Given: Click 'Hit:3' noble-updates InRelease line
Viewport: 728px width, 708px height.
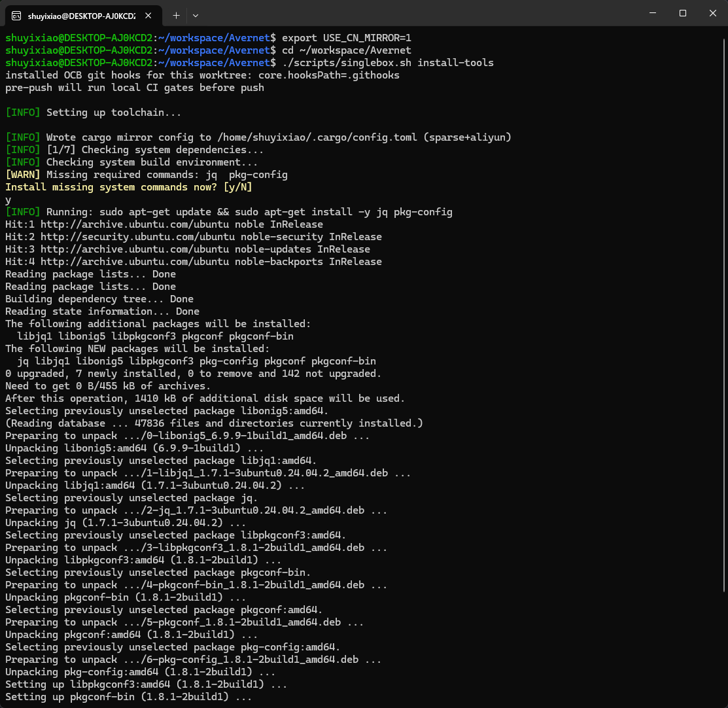Looking at the screenshot, I should point(188,249).
